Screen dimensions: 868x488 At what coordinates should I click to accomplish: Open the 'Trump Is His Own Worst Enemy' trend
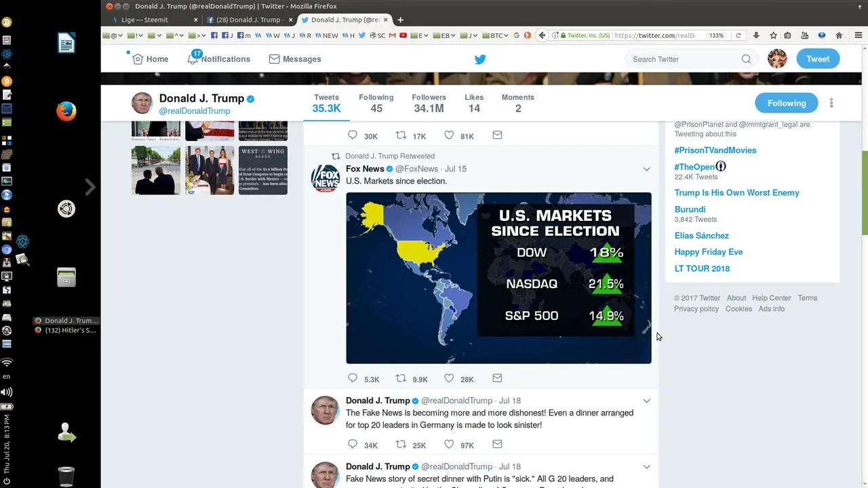736,193
